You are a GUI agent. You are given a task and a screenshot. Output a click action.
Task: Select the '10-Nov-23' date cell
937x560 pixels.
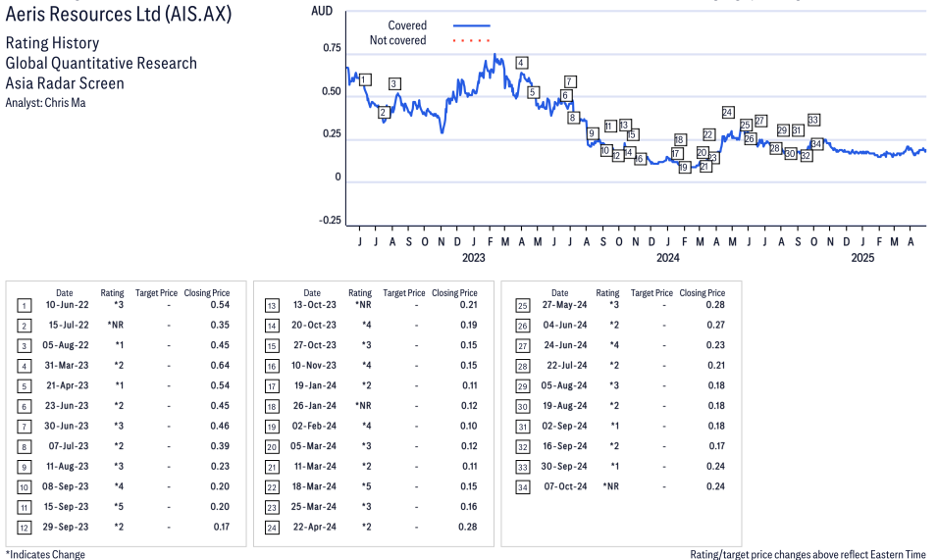(314, 366)
